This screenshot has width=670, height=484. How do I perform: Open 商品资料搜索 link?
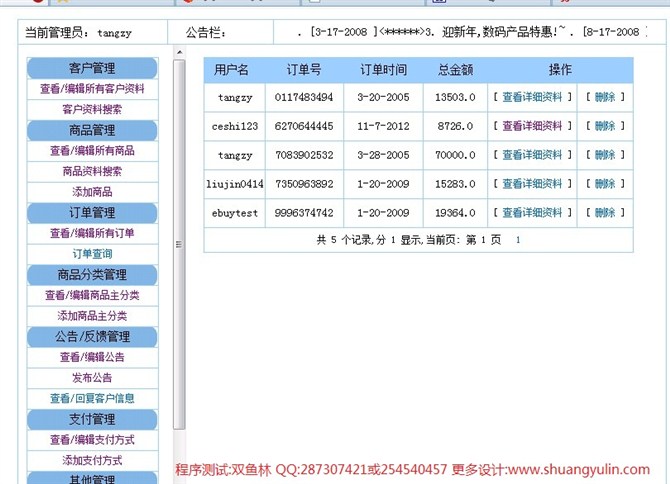tap(92, 171)
